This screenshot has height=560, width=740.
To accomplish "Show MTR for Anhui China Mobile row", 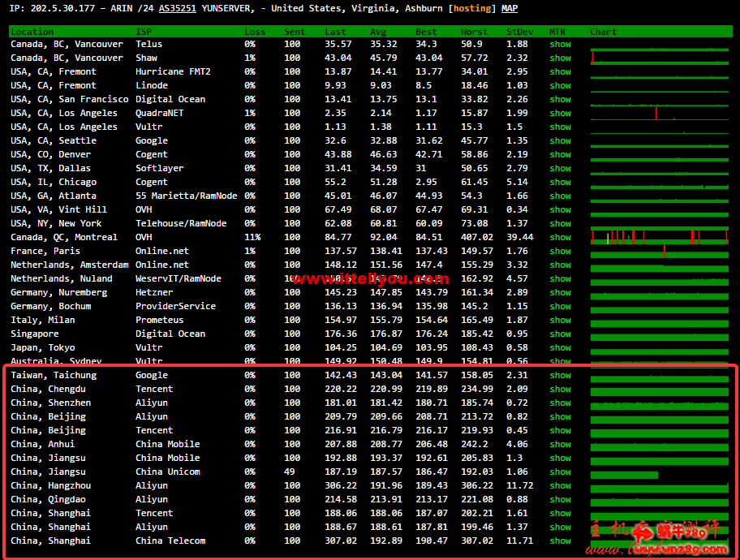I will [x=560, y=444].
